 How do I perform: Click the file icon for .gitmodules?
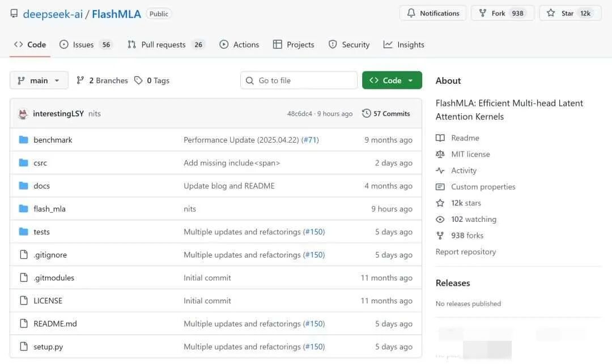pyautogui.click(x=24, y=277)
